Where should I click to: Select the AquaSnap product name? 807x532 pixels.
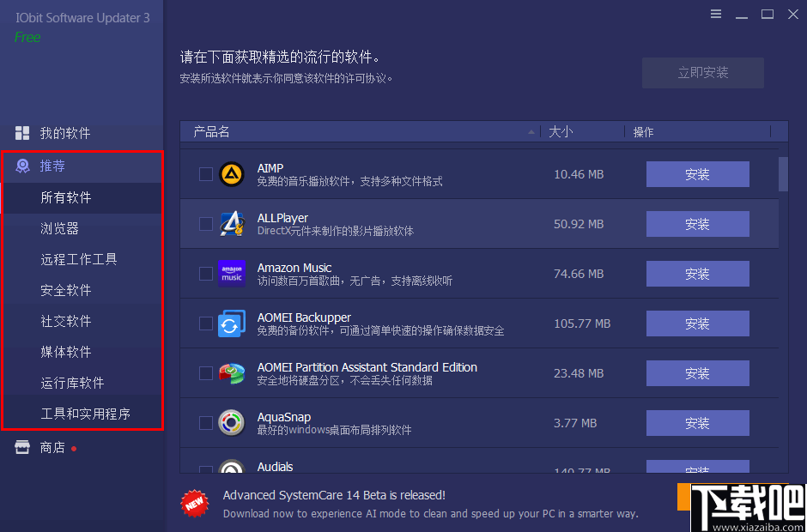tap(284, 417)
